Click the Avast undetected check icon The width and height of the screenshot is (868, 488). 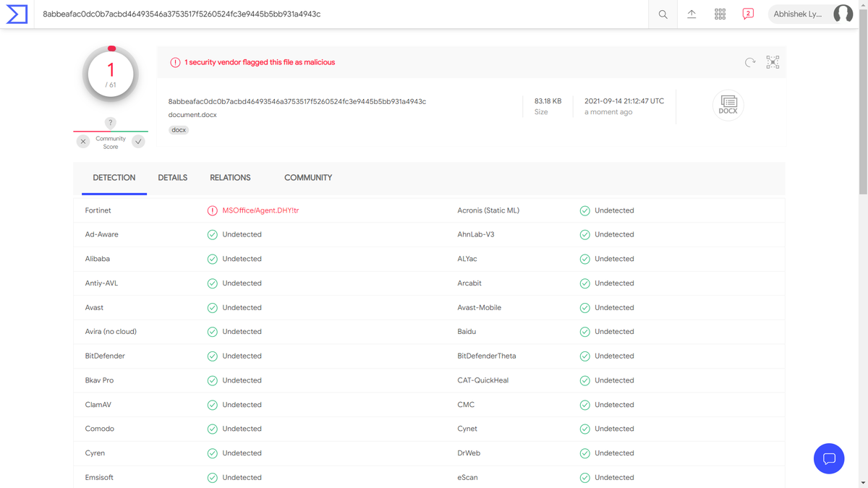[x=213, y=308]
